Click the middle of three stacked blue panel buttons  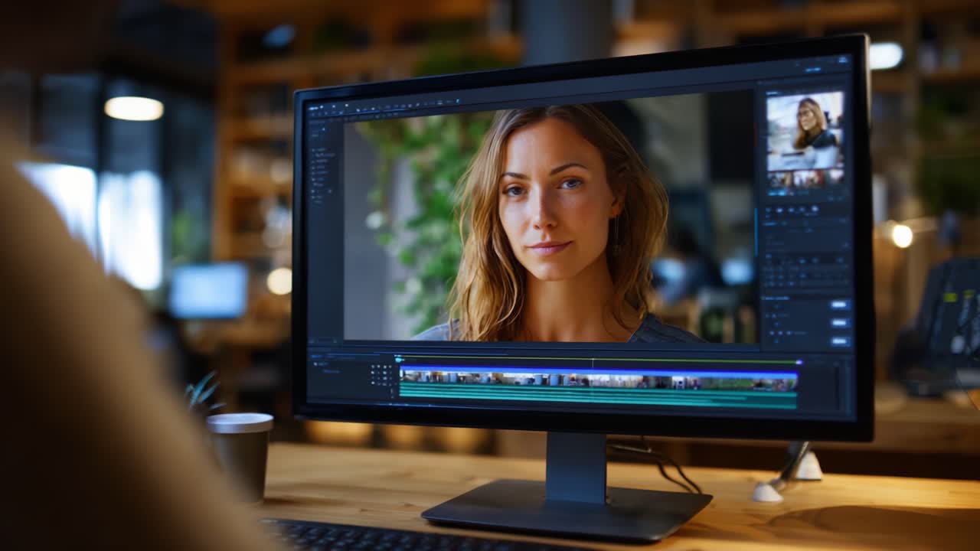click(840, 323)
